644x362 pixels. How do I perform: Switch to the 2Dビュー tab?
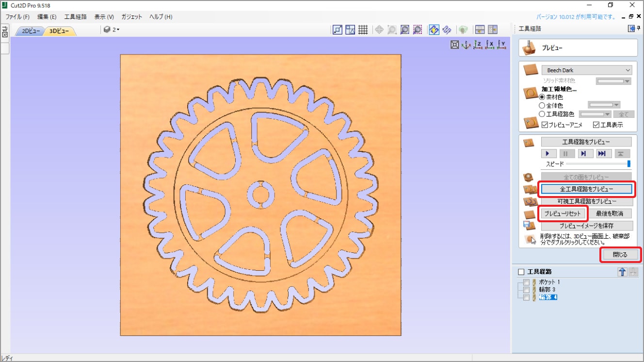coord(31,31)
